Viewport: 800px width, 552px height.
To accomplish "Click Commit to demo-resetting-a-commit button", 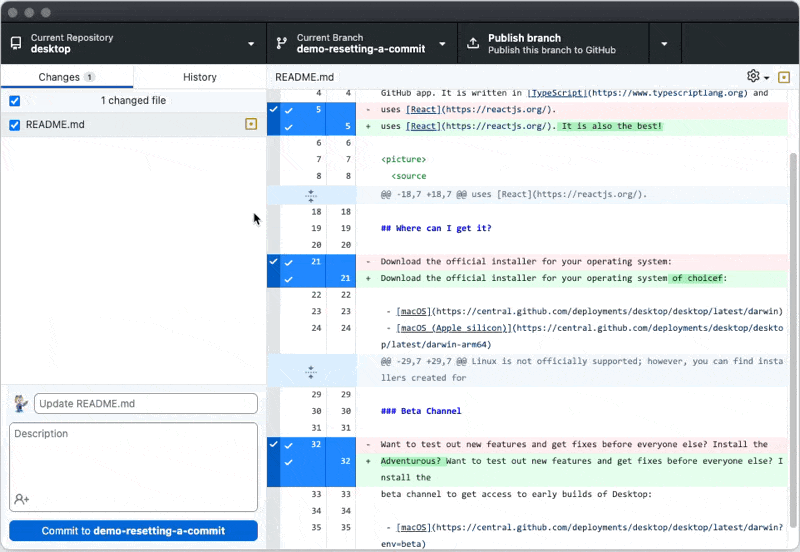I will click(x=133, y=531).
